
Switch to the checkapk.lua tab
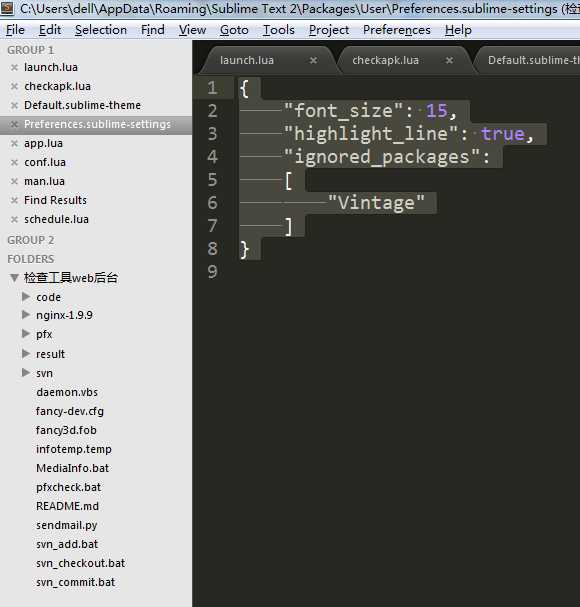pos(385,60)
